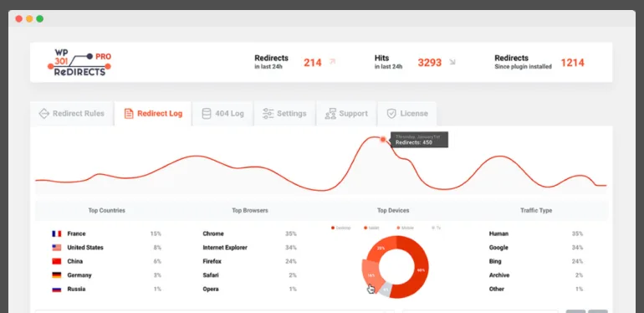
Task: Click the WP 301 Redirects PRO logo
Action: click(79, 63)
